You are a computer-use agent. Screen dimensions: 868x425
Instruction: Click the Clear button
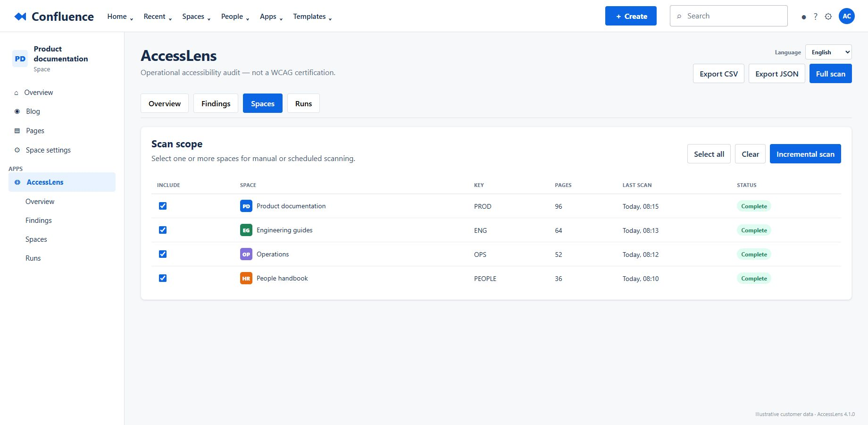click(750, 154)
